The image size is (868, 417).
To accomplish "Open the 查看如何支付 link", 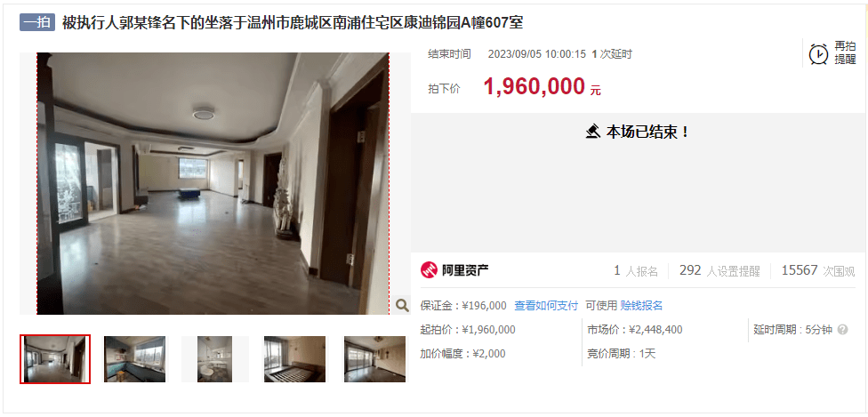I will pyautogui.click(x=546, y=306).
